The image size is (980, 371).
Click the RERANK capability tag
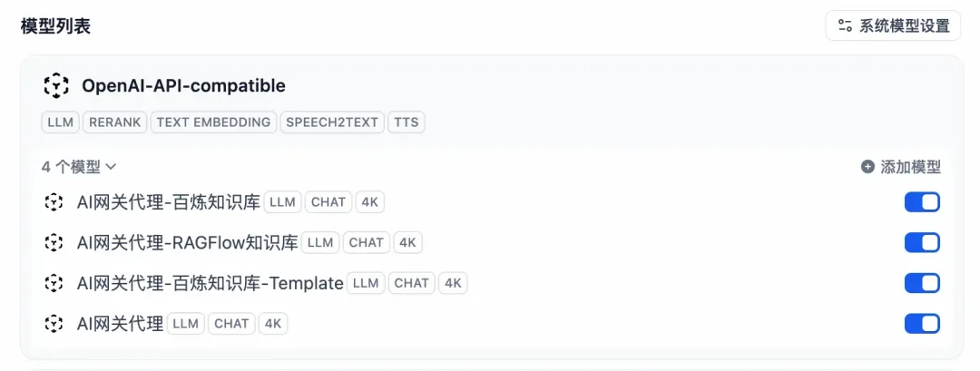point(115,122)
